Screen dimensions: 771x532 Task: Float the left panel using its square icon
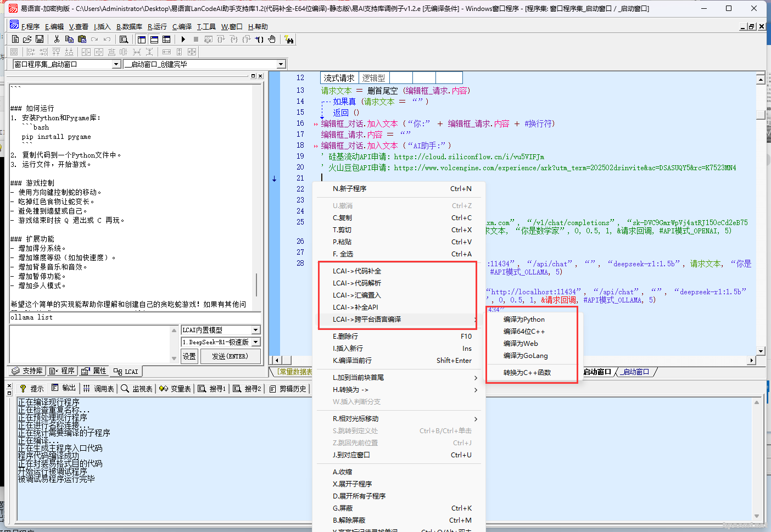[253, 76]
